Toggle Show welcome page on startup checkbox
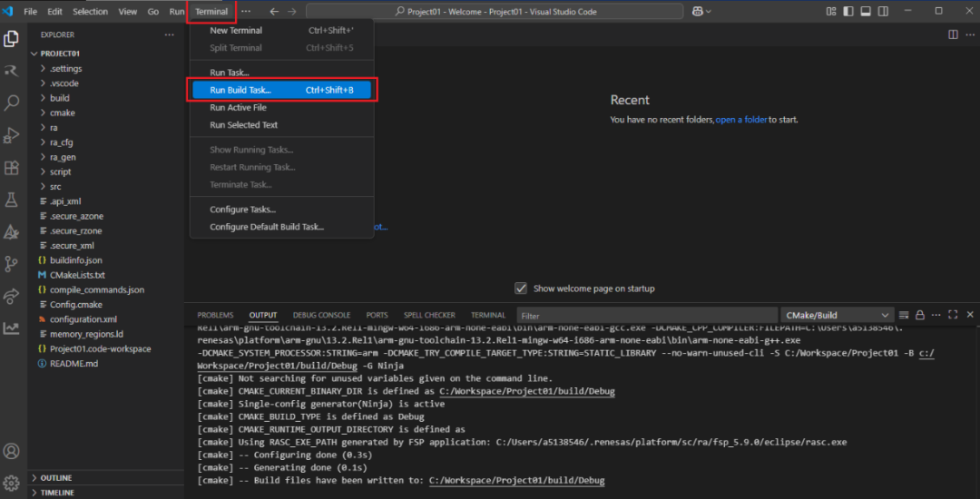The height and width of the screenshot is (499, 980). [x=521, y=289]
